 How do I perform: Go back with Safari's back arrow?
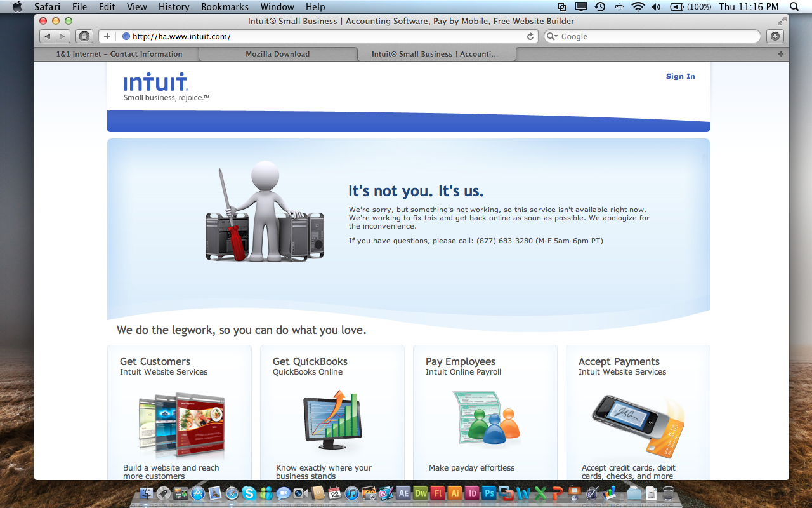coord(48,36)
